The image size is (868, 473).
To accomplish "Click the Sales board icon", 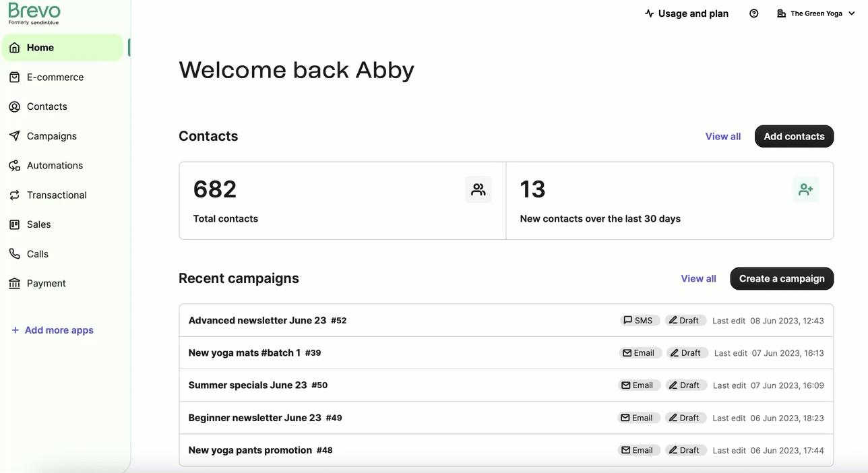I will pos(14,224).
